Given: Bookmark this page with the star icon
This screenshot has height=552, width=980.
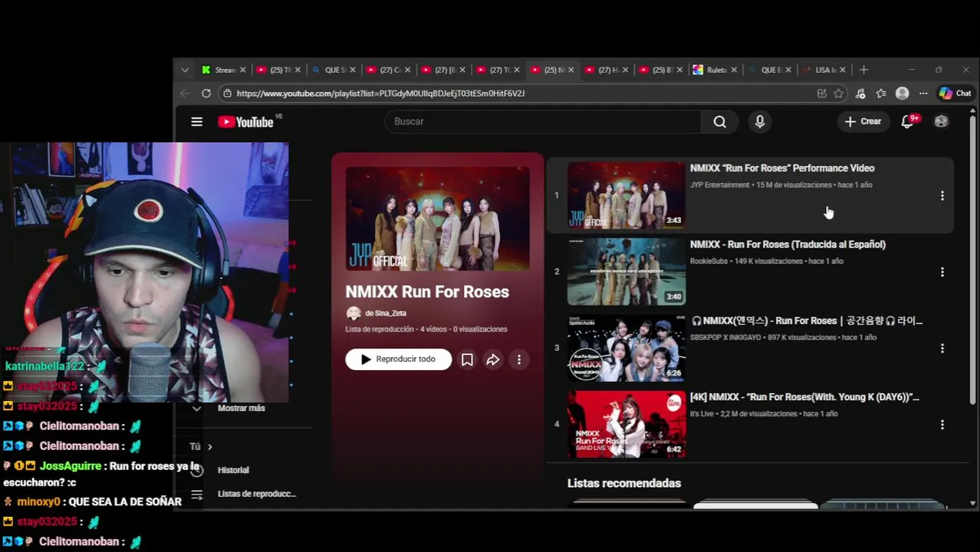Looking at the screenshot, I should [839, 94].
